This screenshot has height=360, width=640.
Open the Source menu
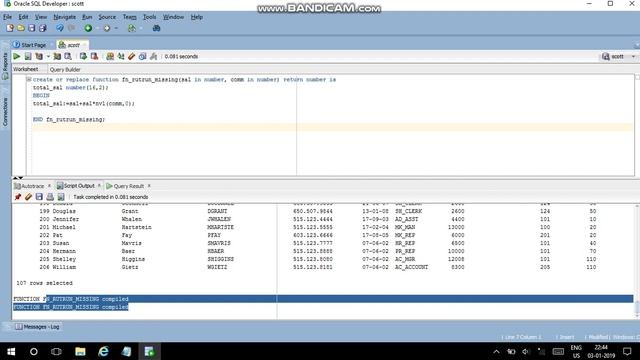[x=107, y=17]
